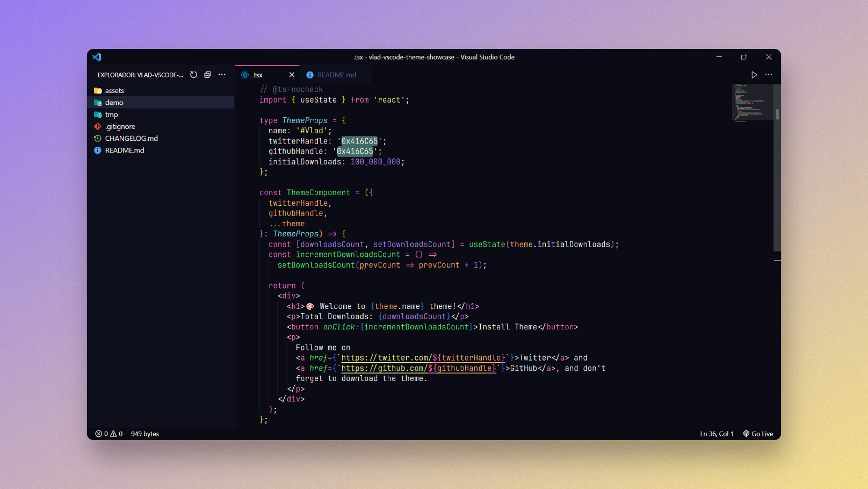Click info icon on README.md tab
868x489 pixels.
(310, 75)
